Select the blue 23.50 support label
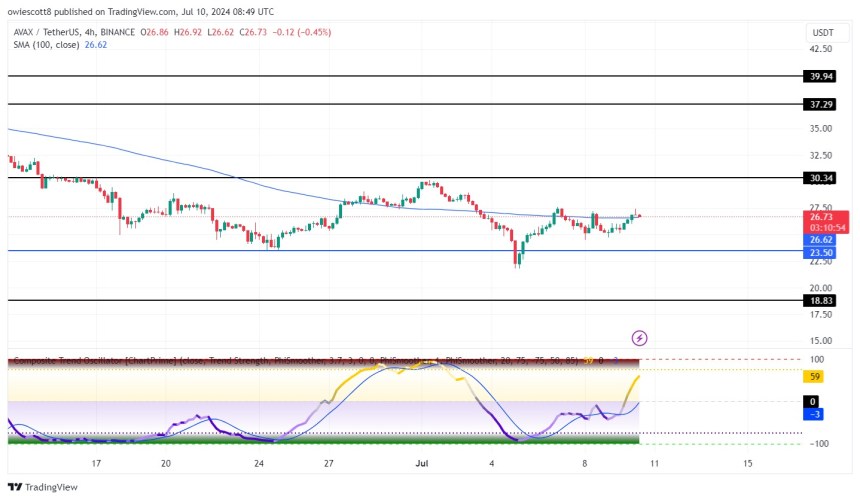The height and width of the screenshot is (500, 860). click(x=819, y=252)
